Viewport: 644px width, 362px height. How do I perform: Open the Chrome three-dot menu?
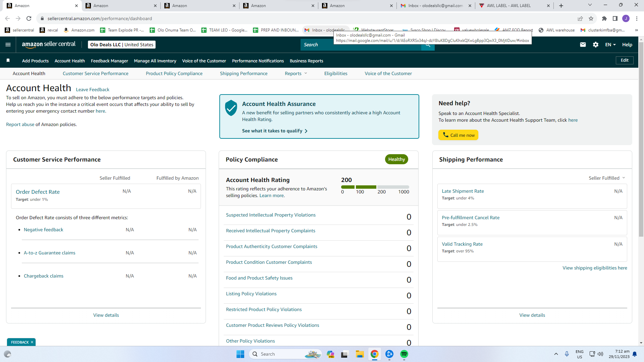[637, 18]
